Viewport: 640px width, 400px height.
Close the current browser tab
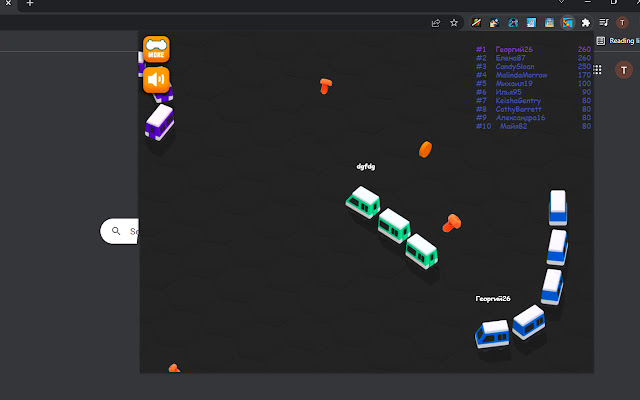click(8, 3)
